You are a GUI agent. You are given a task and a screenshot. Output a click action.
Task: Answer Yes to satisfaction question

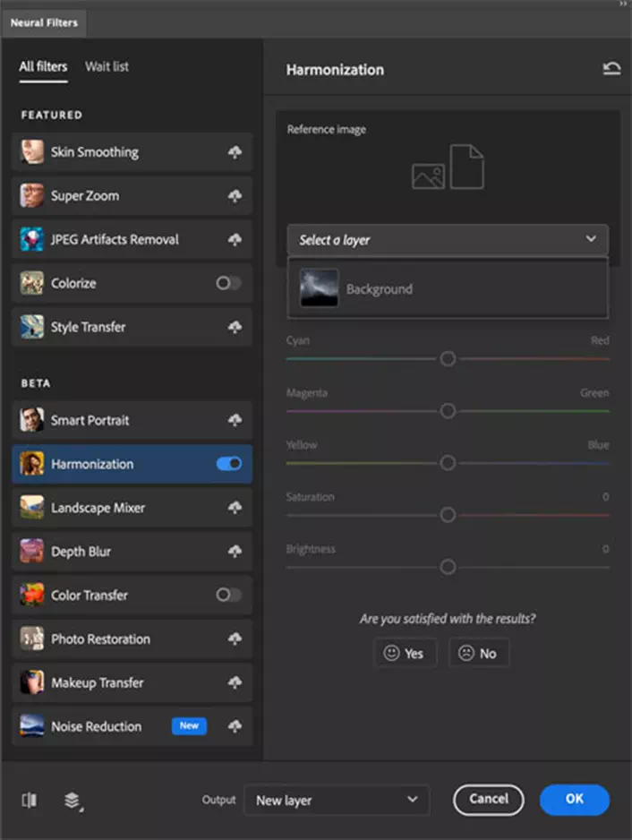coord(405,653)
